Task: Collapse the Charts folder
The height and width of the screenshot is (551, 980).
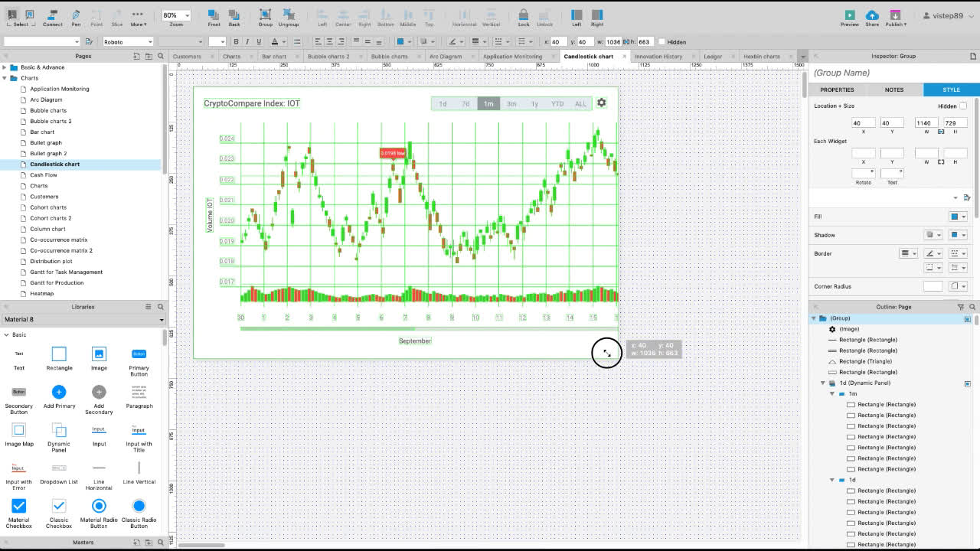Action: pos(5,78)
